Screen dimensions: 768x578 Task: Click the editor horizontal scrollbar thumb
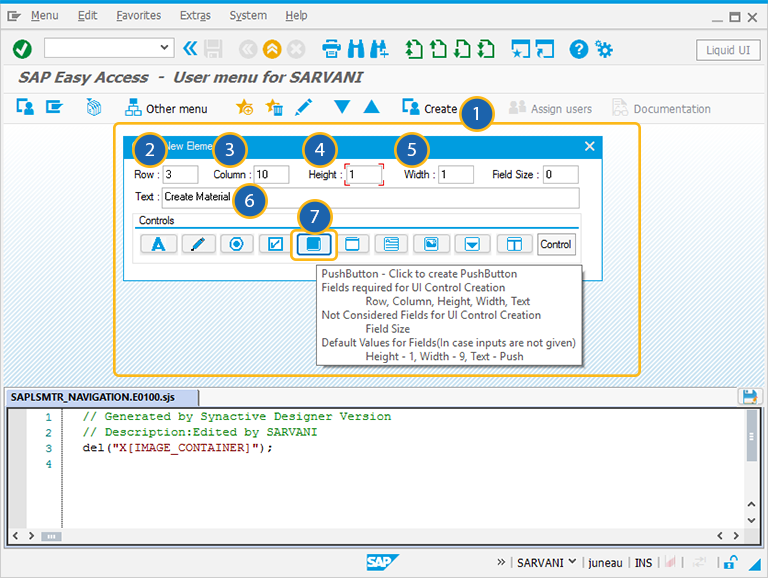(x=51, y=536)
